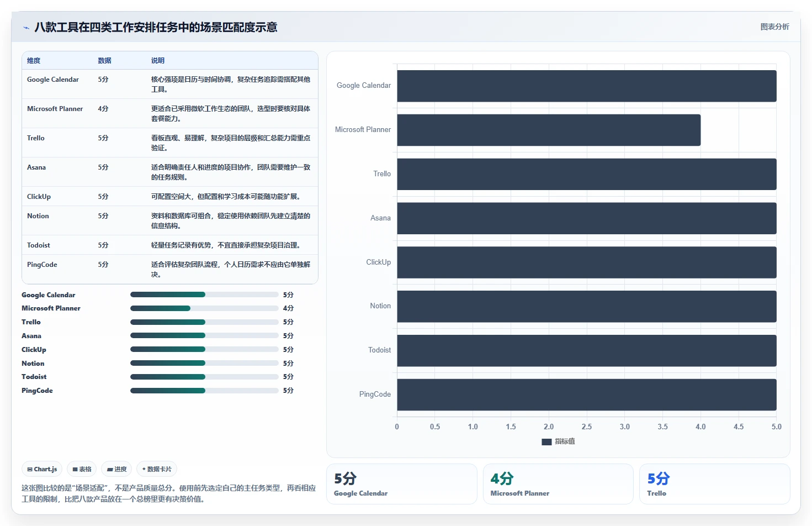Click the Microsoft Planner progress list label
Viewport: 812px width, 526px height.
pos(51,308)
